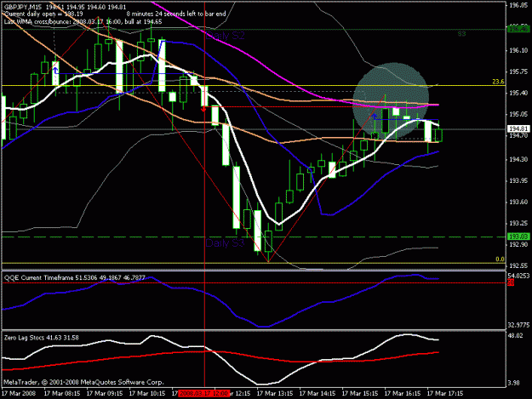This screenshot has height=399, width=532.
Task: Click the 195.40 price scale value
Action: point(518,94)
